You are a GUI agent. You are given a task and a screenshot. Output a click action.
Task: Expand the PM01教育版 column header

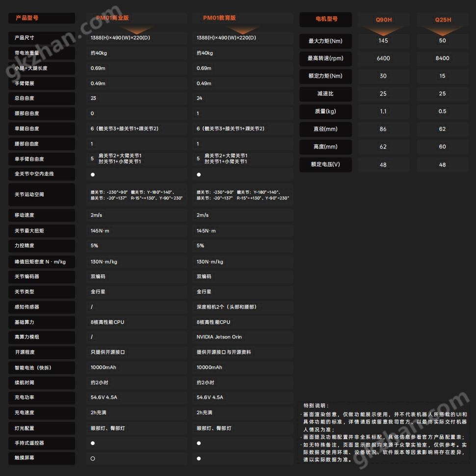(219, 18)
